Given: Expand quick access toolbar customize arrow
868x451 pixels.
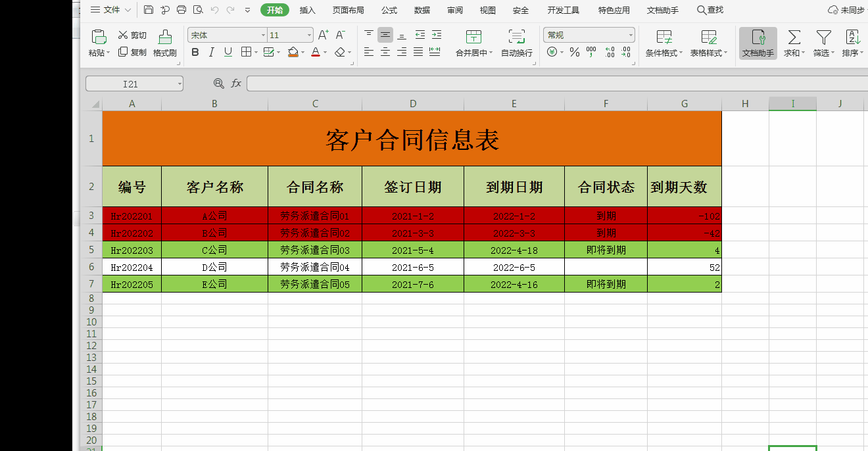Looking at the screenshot, I should [247, 10].
